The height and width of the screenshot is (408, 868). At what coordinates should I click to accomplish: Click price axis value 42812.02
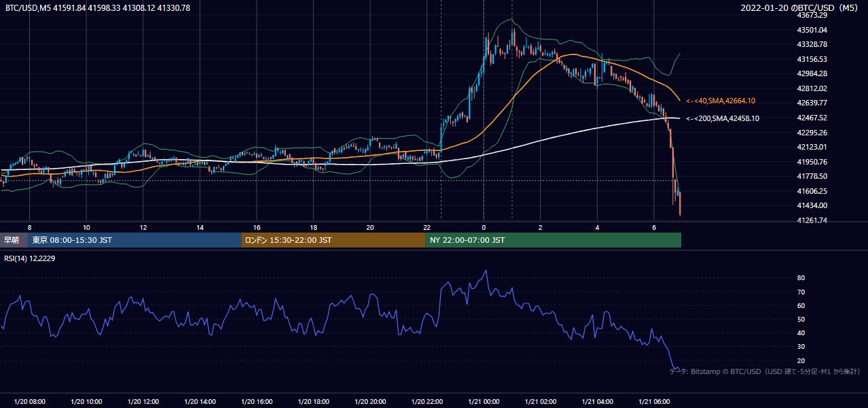point(812,88)
